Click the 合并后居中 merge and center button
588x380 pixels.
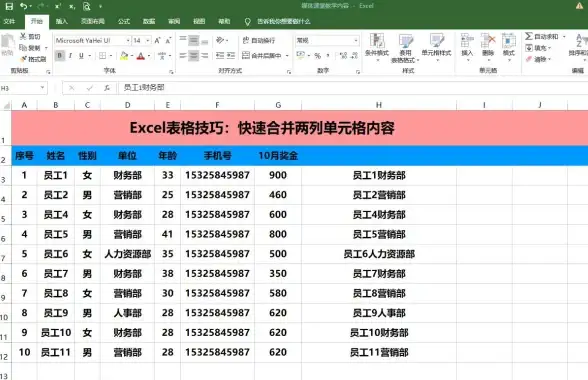(x=262, y=56)
